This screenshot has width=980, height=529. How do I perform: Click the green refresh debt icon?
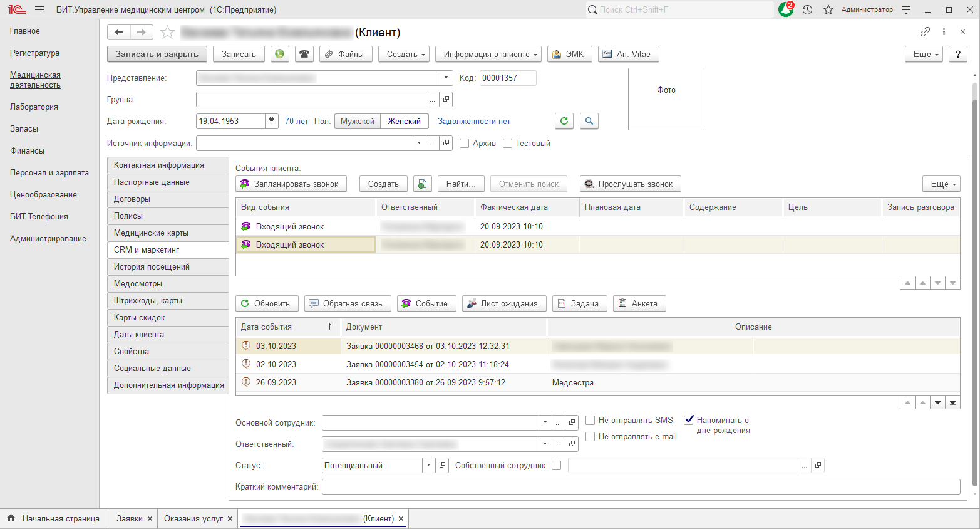(564, 121)
